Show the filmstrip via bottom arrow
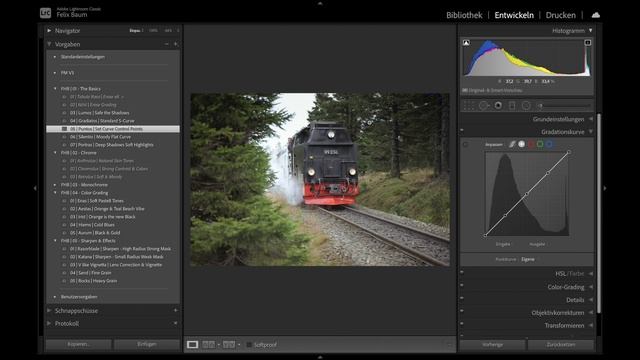The width and height of the screenshot is (640, 360). [320, 357]
